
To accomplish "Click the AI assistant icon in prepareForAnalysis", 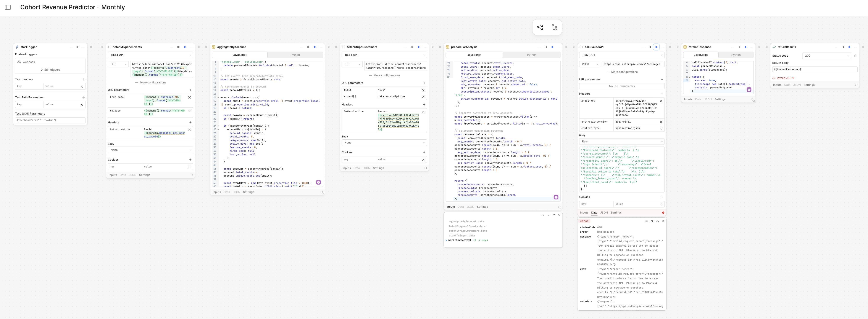I will coord(556,197).
